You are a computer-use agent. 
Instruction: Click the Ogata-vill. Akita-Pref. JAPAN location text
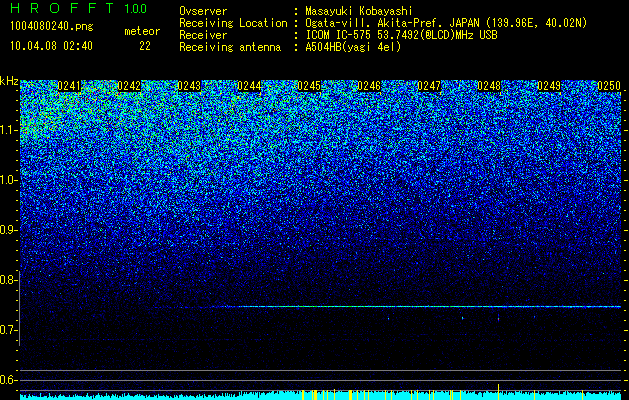(x=446, y=23)
